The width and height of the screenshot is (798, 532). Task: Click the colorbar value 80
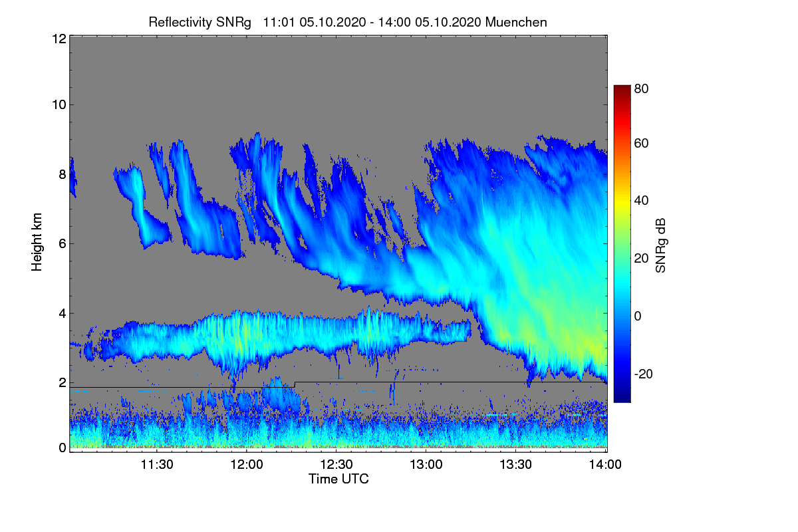pos(642,87)
